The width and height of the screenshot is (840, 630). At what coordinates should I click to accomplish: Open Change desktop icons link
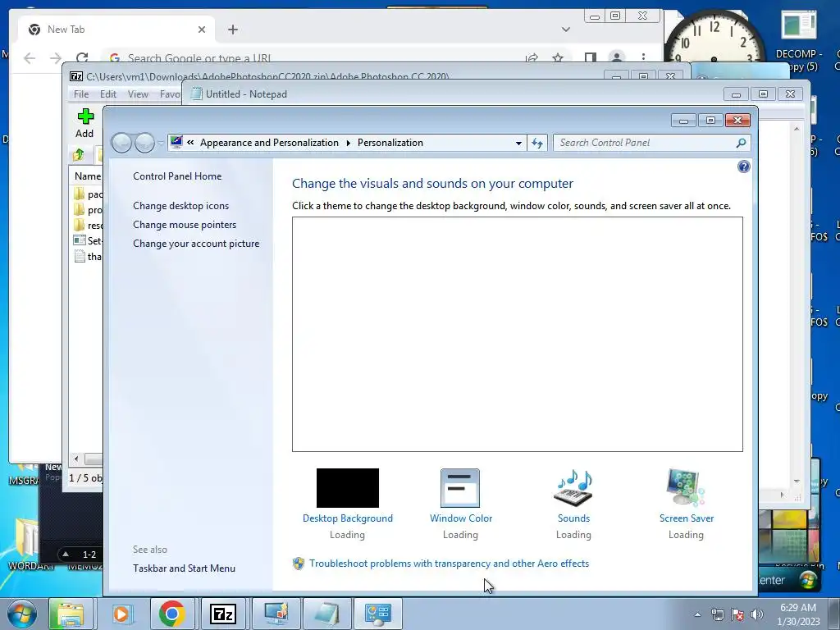[181, 206]
